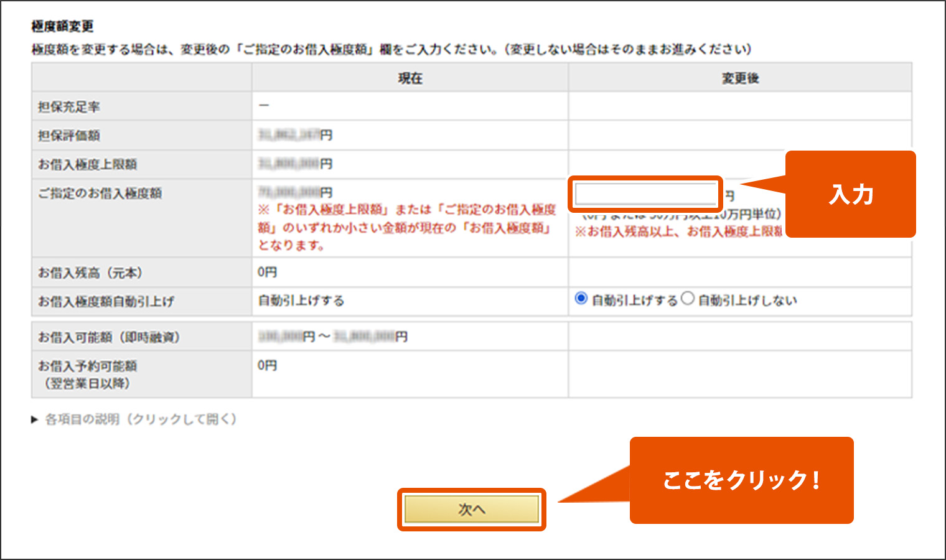Click the 現在 column header

(410, 78)
